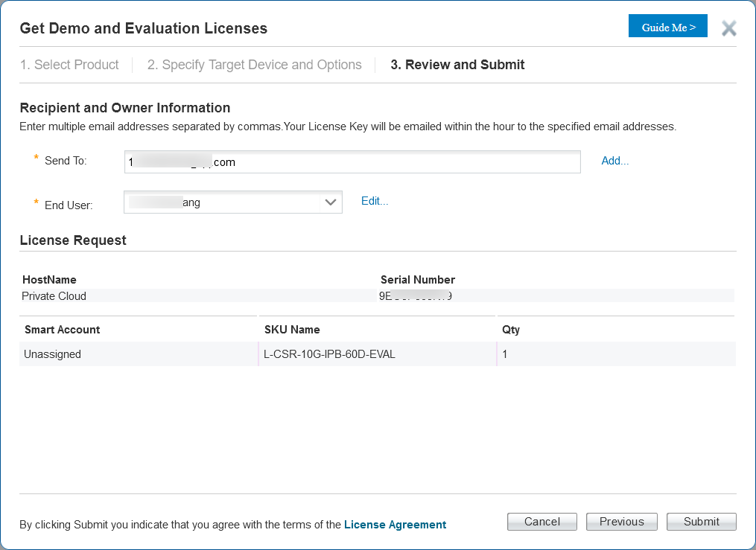Submit the license request
The height and width of the screenshot is (550, 756).
701,522
